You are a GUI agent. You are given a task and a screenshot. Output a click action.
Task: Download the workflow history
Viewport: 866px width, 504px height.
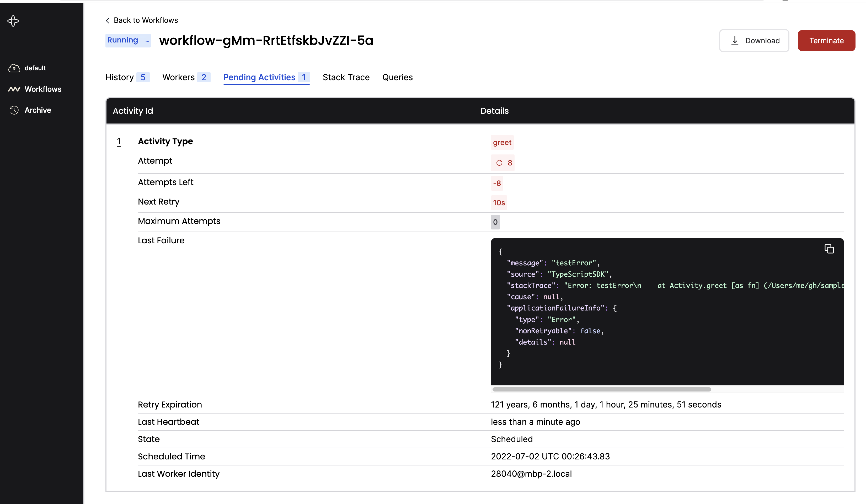pyautogui.click(x=754, y=40)
